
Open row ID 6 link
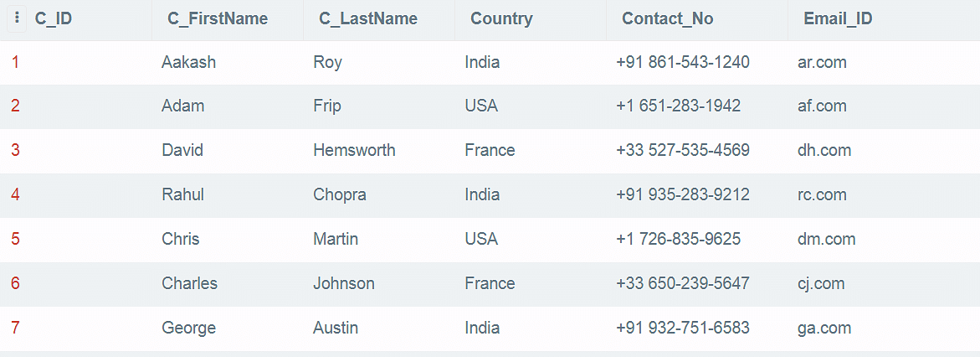[15, 284]
